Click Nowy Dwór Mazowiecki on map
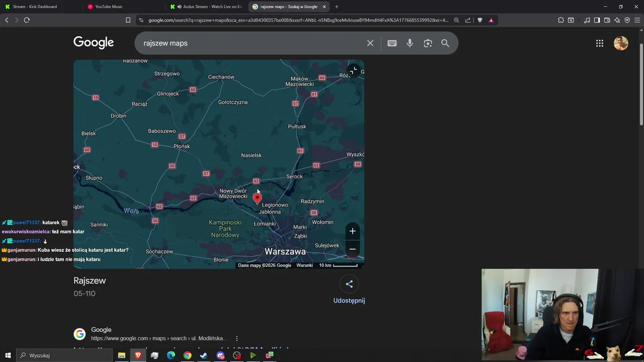Viewport: 644px width, 362px height. tap(233, 194)
